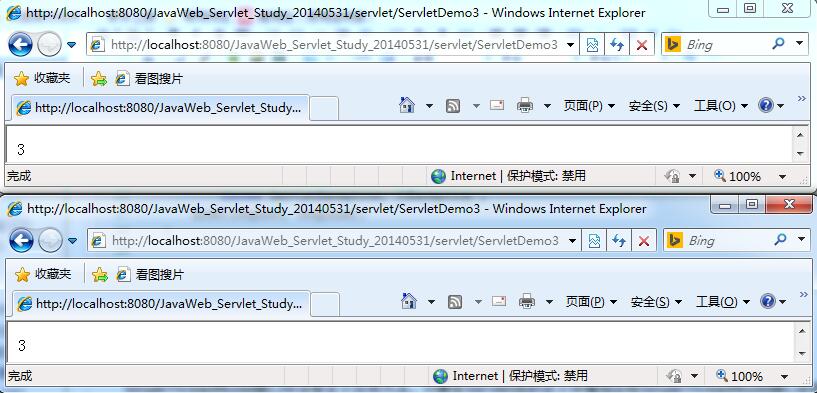Open Help icon menu in bottom window
The image size is (817, 393).
point(774,301)
